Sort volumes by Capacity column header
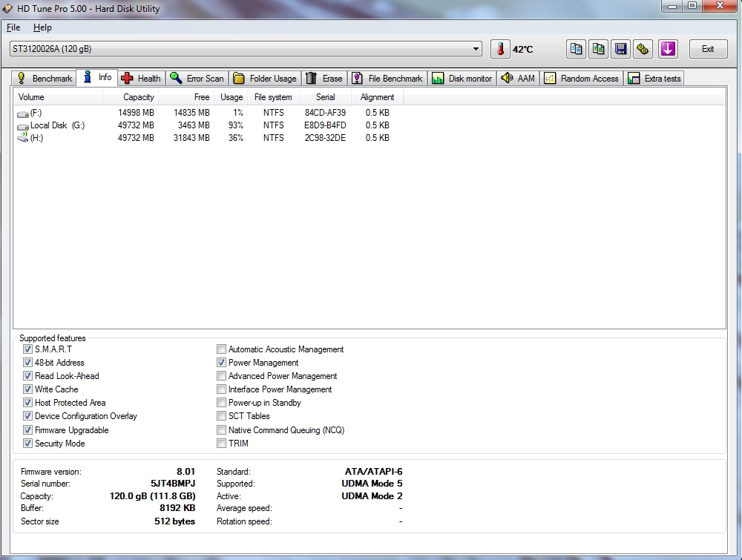 pyautogui.click(x=131, y=97)
